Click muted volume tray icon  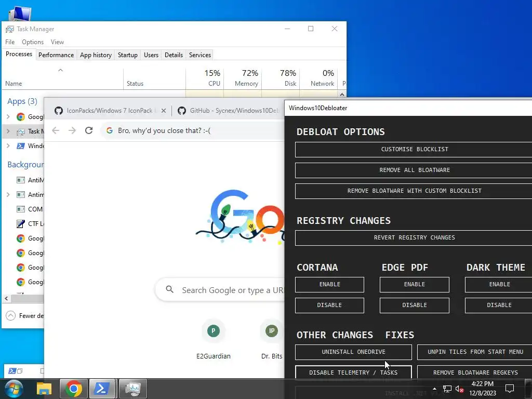point(459,389)
